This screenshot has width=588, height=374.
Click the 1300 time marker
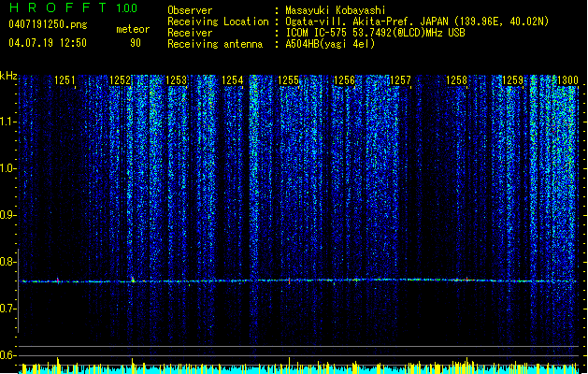pos(567,80)
